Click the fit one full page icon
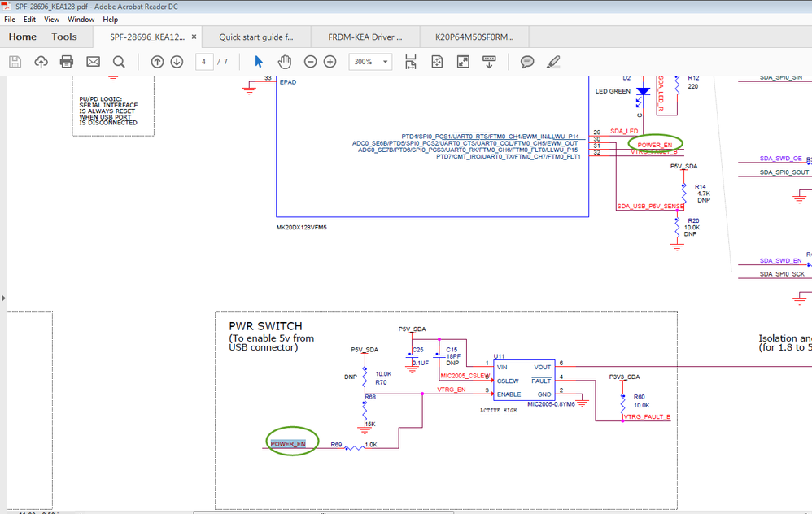The height and width of the screenshot is (514, 812). coord(437,62)
